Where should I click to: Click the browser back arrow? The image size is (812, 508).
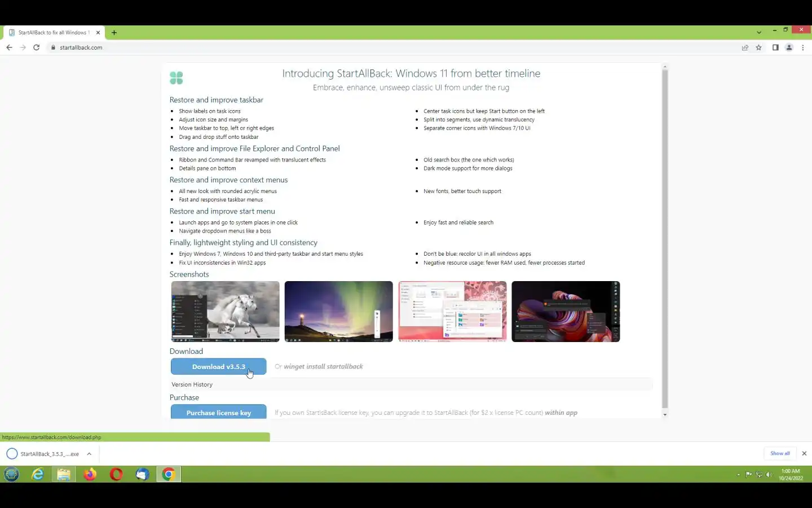point(9,47)
